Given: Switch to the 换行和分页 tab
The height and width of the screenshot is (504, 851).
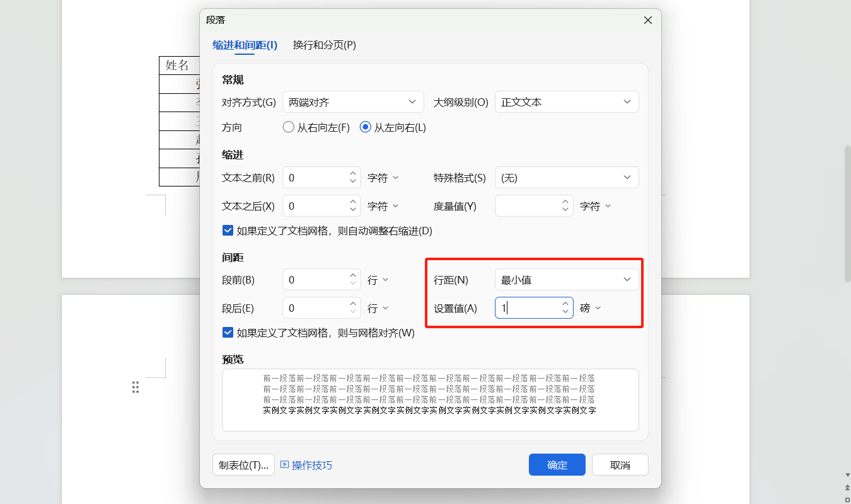Looking at the screenshot, I should (325, 45).
